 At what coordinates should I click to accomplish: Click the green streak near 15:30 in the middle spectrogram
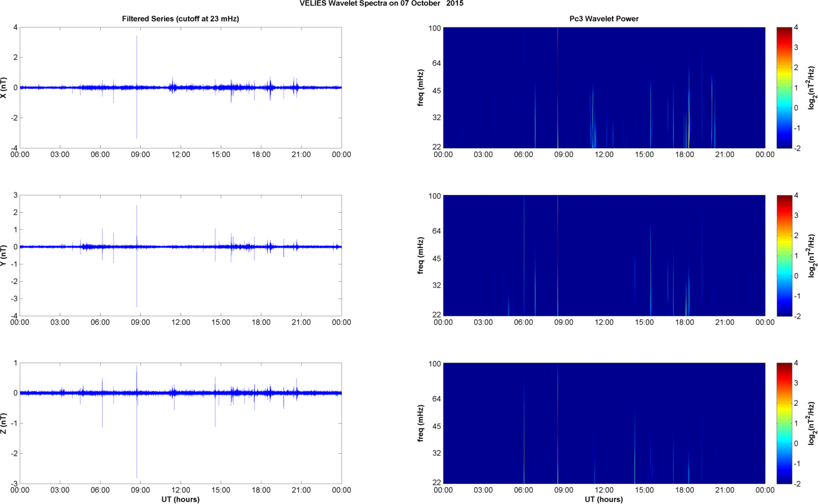click(x=650, y=268)
